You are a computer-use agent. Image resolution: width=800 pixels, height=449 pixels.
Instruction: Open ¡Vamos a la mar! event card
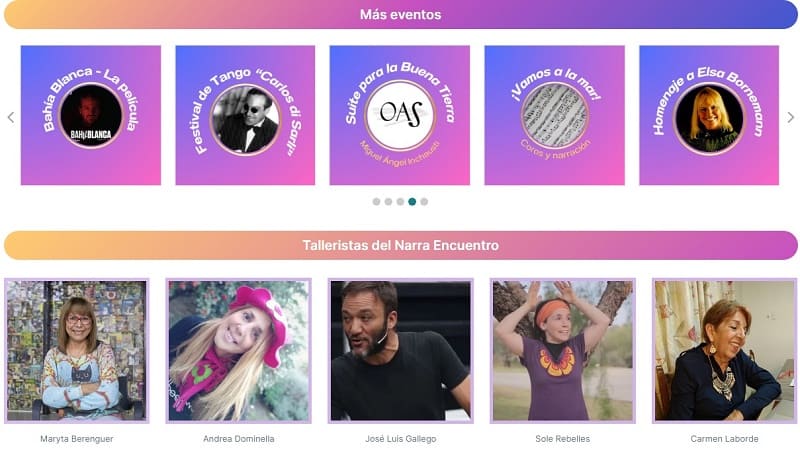[555, 115]
